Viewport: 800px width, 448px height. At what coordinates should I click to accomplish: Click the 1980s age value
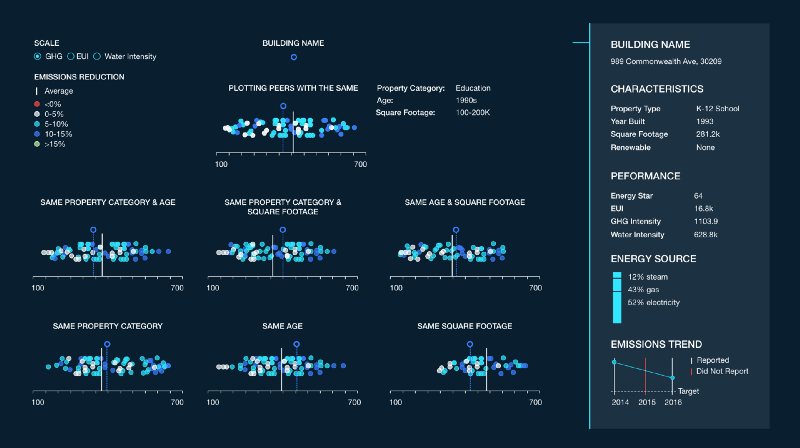coord(466,101)
